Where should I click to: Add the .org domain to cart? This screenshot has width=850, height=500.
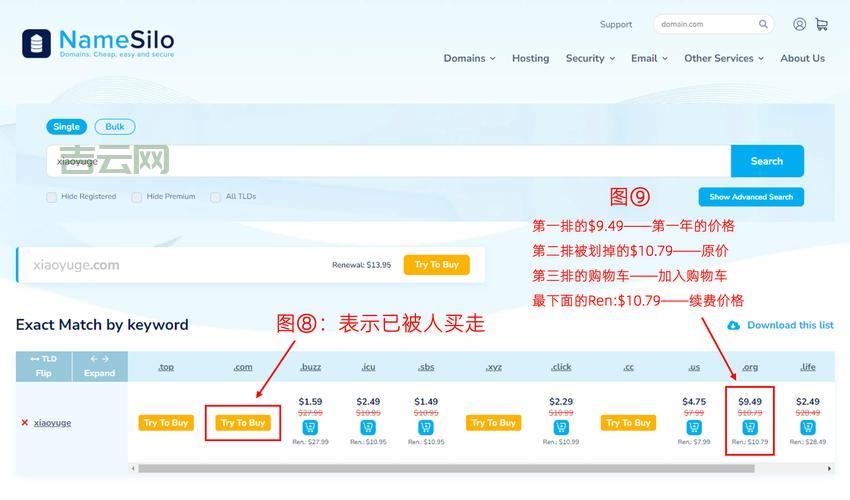(750, 428)
